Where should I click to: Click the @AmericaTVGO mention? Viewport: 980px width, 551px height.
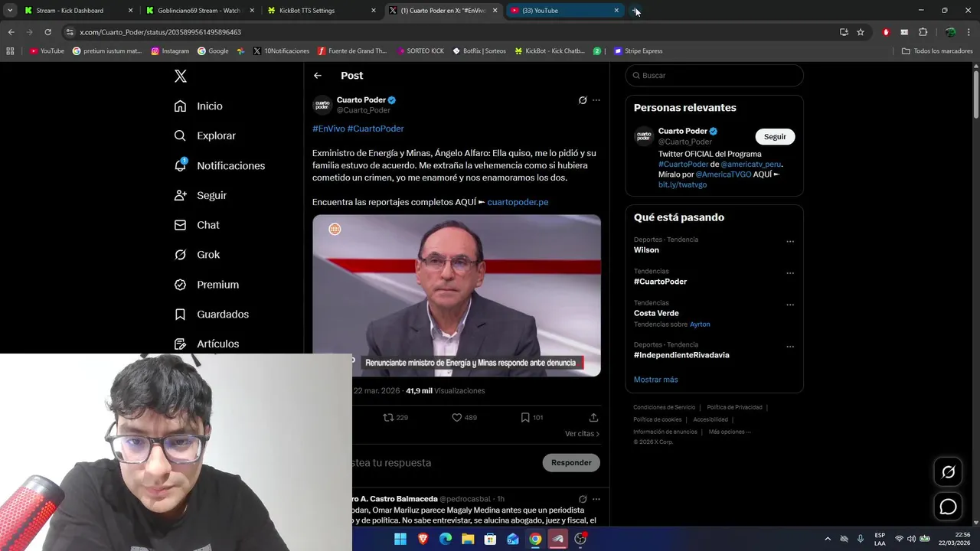(724, 174)
